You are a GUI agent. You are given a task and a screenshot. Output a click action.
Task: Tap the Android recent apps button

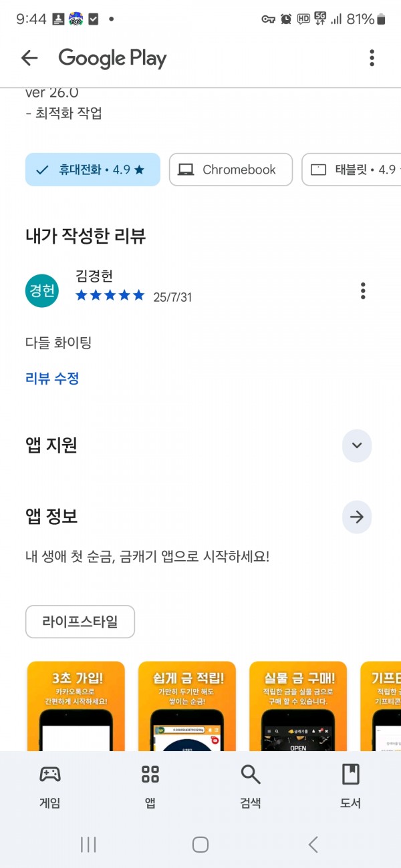(x=88, y=845)
